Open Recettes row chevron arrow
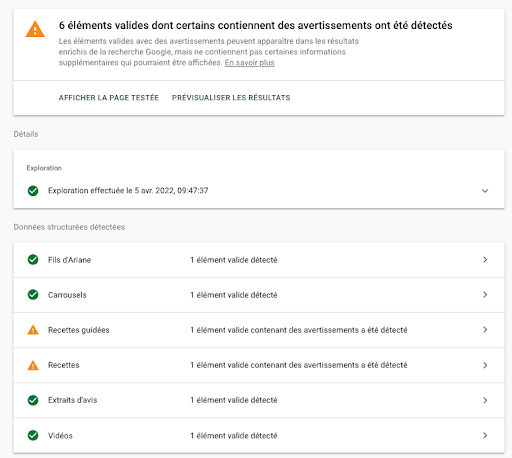Image resolution: width=512 pixels, height=458 pixels. tap(485, 365)
